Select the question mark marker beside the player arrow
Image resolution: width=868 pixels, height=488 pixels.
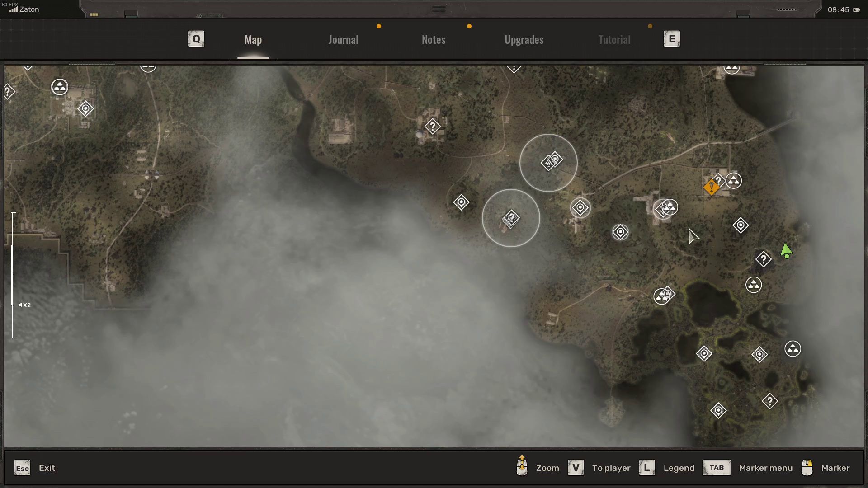click(x=763, y=259)
